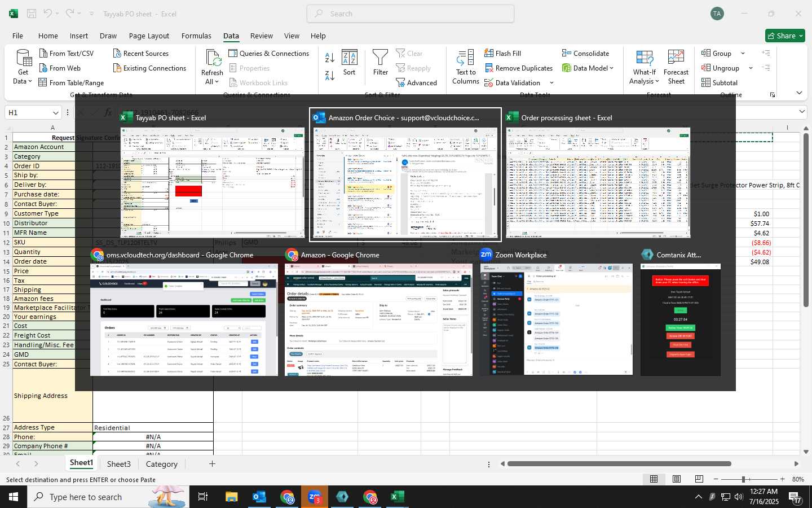Click the Refresh All icon
Screen dimensions: 812x508
pos(213,58)
